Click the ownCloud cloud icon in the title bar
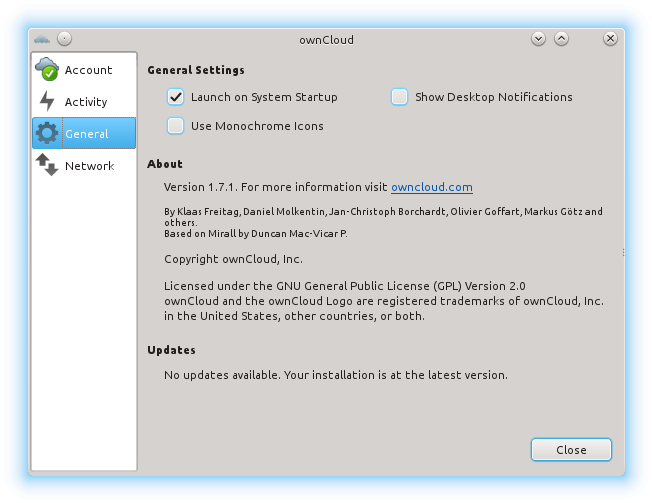Image resolution: width=652 pixels, height=503 pixels. [42, 39]
